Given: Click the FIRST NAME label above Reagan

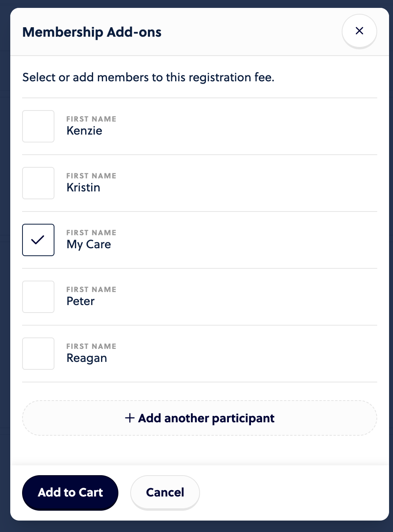Looking at the screenshot, I should (x=91, y=346).
